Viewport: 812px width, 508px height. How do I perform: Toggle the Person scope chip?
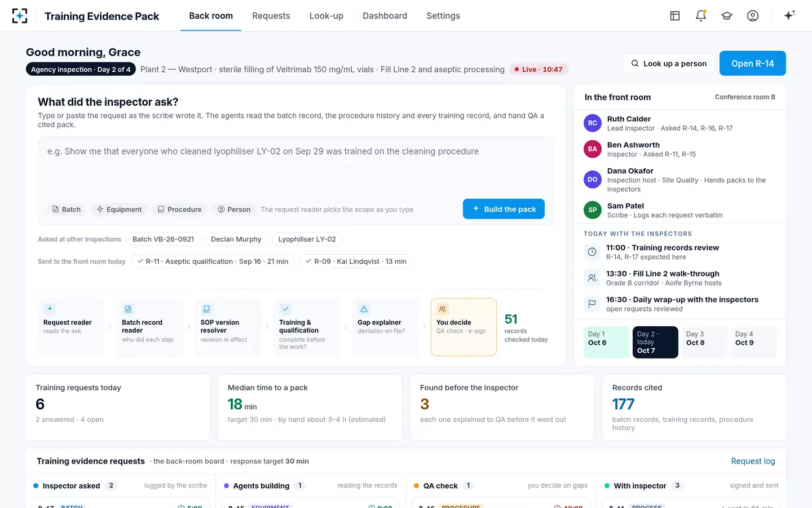click(234, 209)
